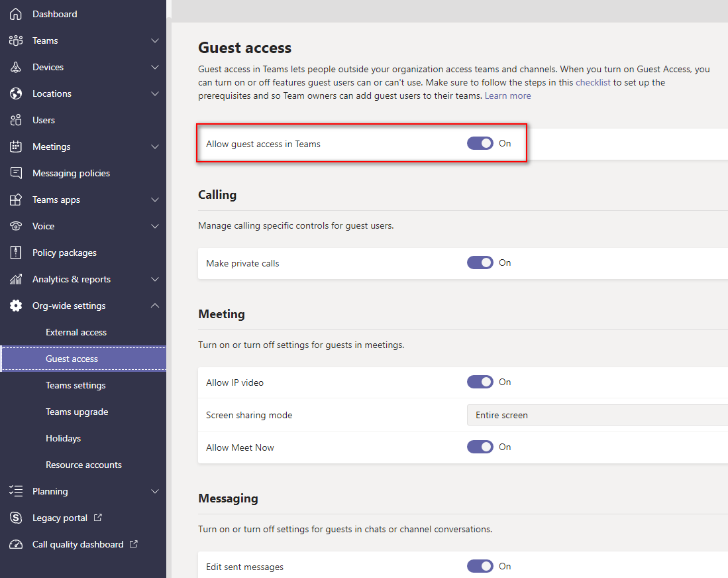The height and width of the screenshot is (578, 728).
Task: Open the Learn more link
Action: [x=507, y=95]
